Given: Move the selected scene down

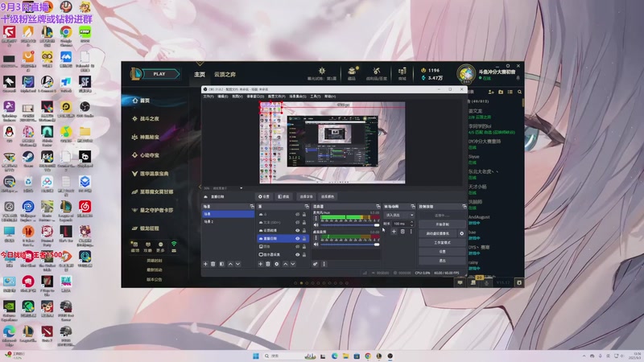Looking at the screenshot, I should pos(237,264).
